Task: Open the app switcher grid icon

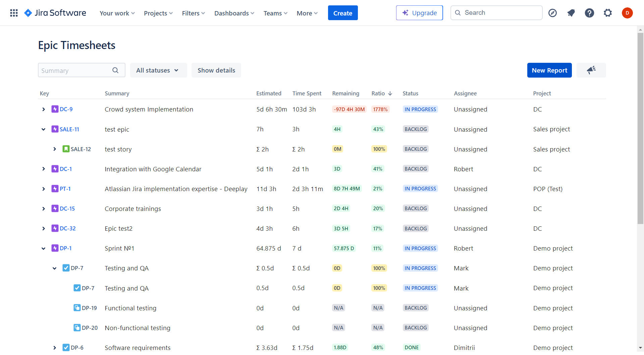Action: point(14,13)
